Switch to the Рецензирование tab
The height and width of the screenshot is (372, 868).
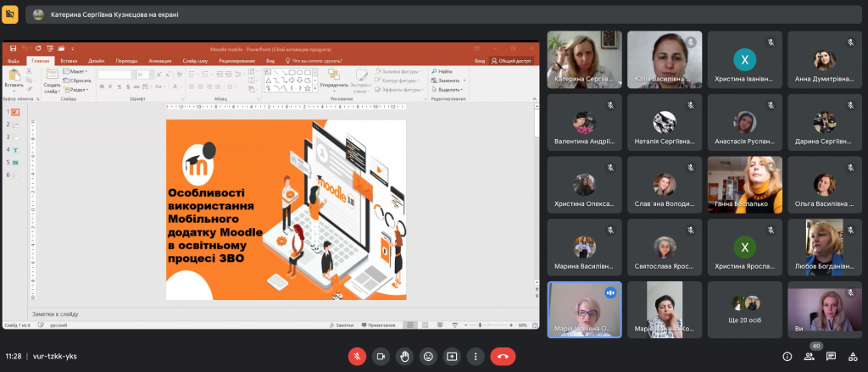236,61
